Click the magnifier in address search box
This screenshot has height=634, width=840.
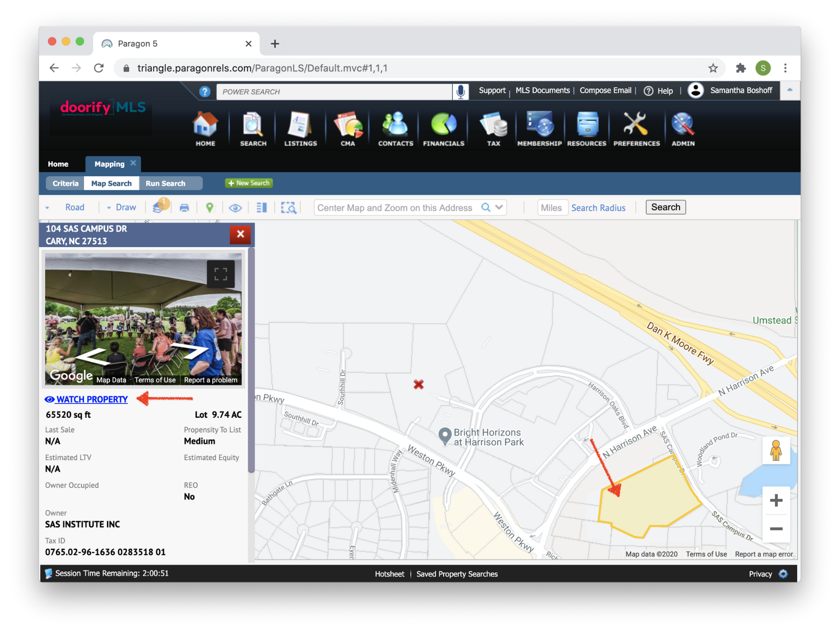(485, 207)
